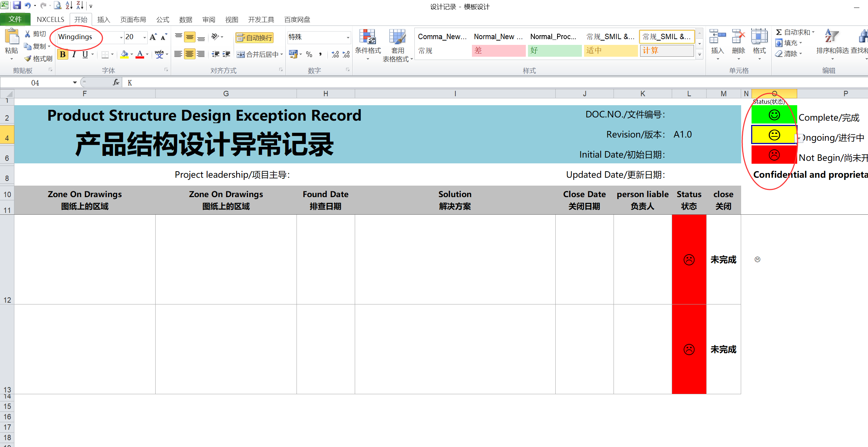This screenshot has height=447, width=868.
Task: Apply the 适中 Neutral cell style
Action: [x=611, y=51]
